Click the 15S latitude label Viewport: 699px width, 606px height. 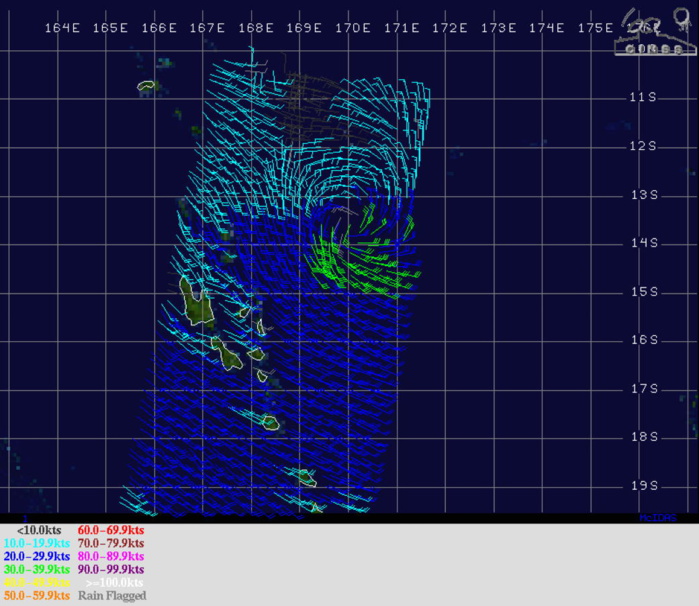click(x=643, y=292)
